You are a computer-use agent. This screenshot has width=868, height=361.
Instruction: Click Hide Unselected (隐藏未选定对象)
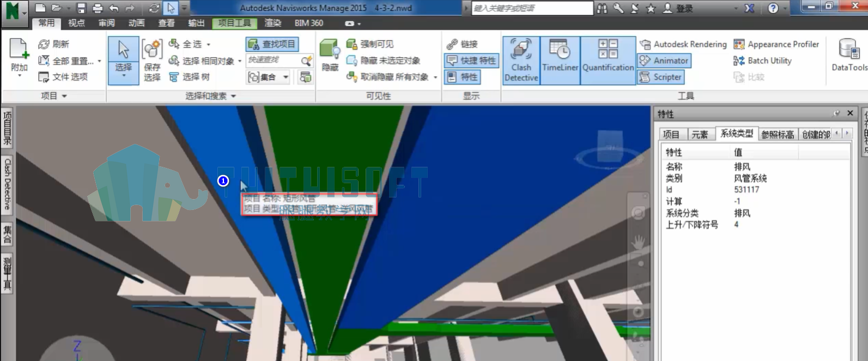click(x=383, y=61)
